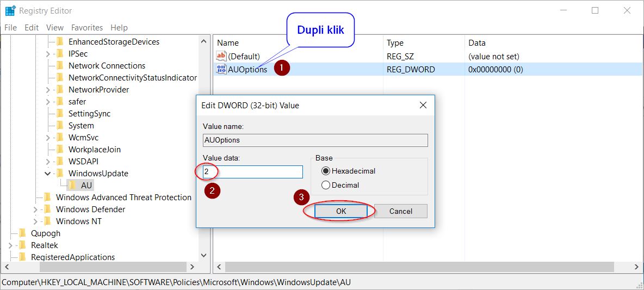Open the Help menu
644x290 pixels.
[119, 28]
